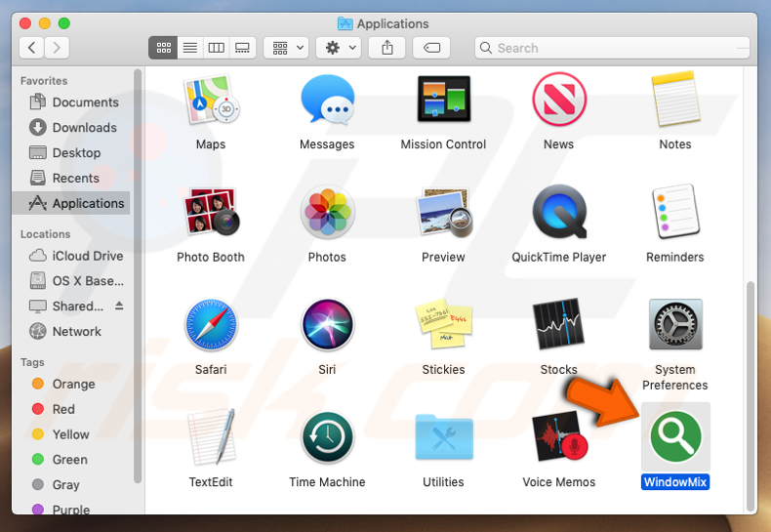Open the group-by arrangement dropdown
This screenshot has height=532, width=771.
(x=286, y=48)
